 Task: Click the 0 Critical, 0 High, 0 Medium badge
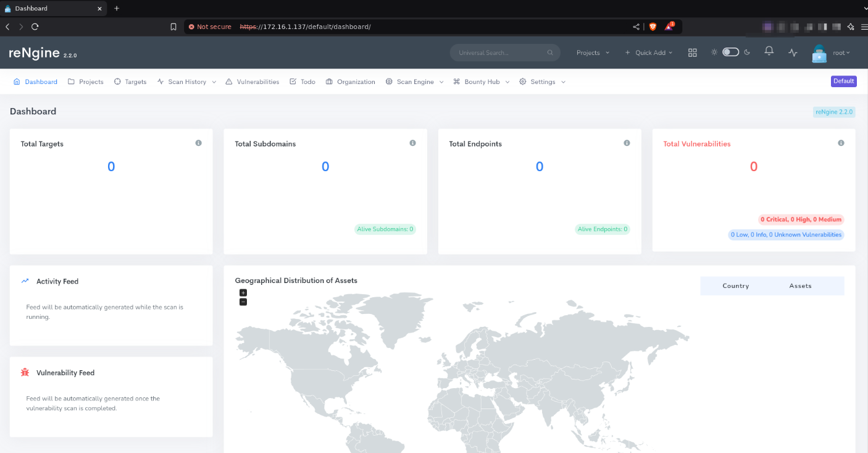click(x=801, y=219)
